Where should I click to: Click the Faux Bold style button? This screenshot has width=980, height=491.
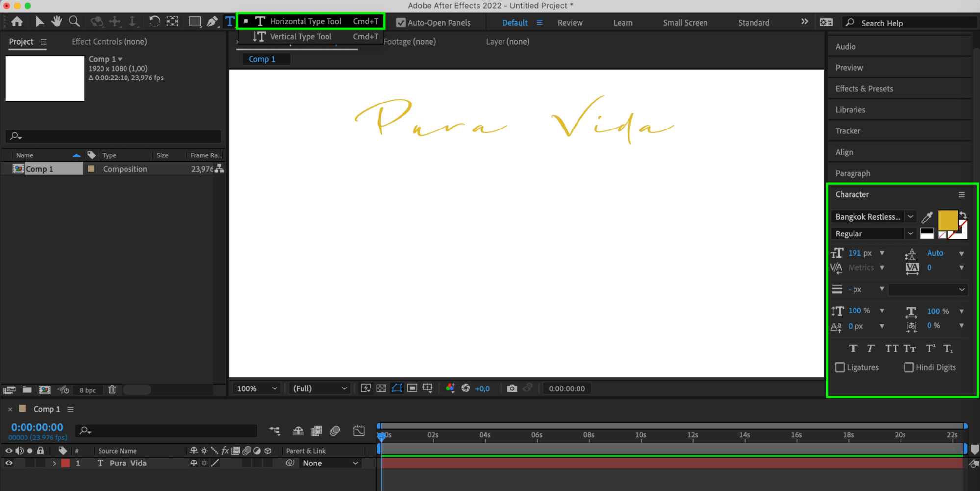click(853, 348)
